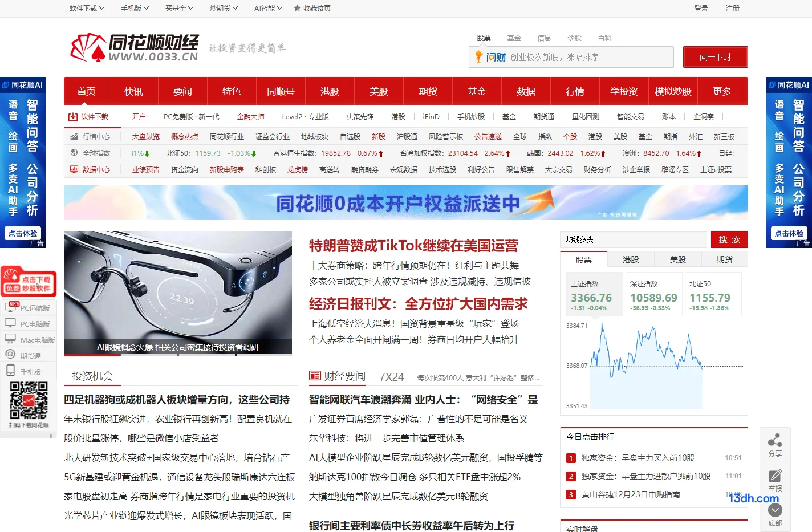Click 登录 link at top right
The height and width of the screenshot is (532, 812).
[701, 8]
